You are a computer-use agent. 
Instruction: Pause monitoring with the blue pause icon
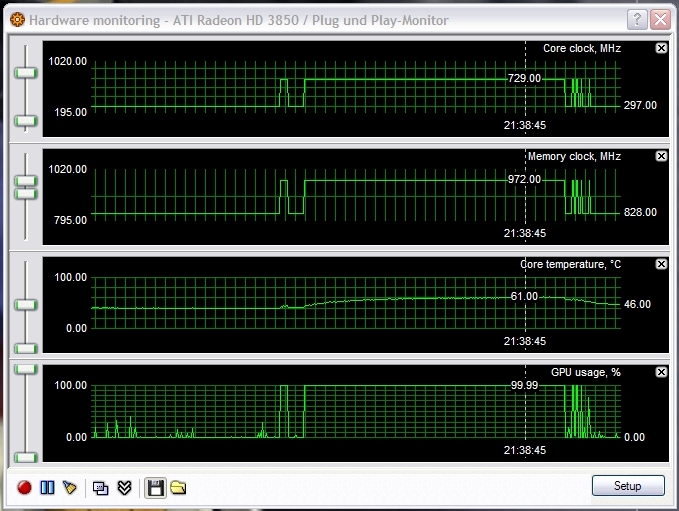click(47, 488)
